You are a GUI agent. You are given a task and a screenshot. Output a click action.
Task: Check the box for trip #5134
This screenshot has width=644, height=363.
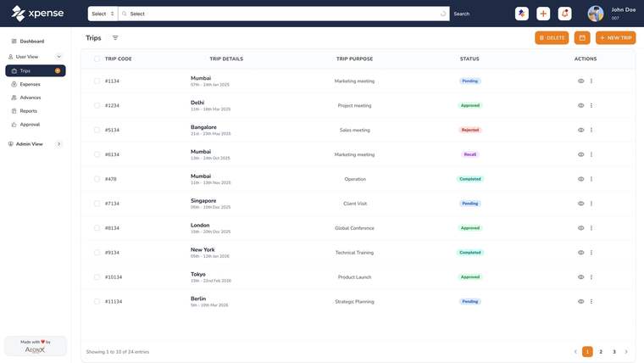tap(97, 130)
